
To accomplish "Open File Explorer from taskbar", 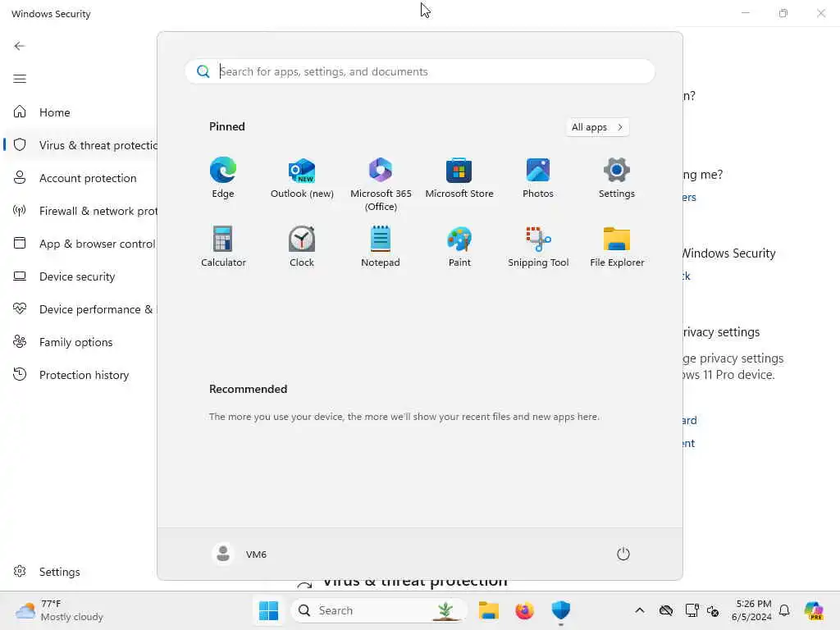I will point(489,610).
